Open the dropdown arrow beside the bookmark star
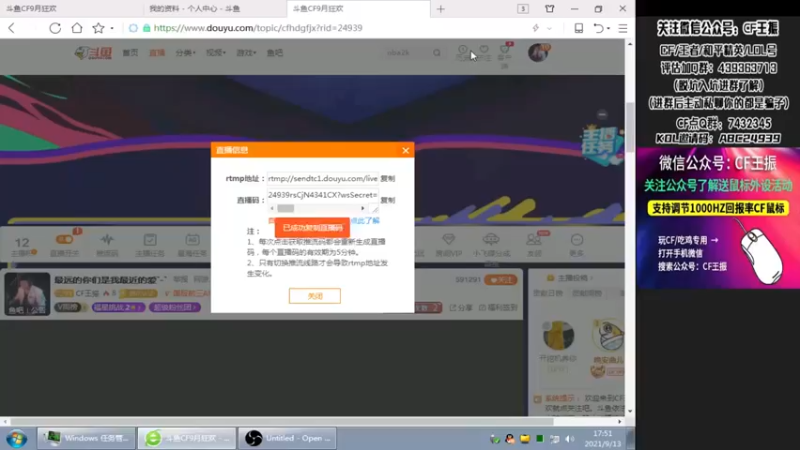Viewport: 800px width, 450px height. pos(112,28)
